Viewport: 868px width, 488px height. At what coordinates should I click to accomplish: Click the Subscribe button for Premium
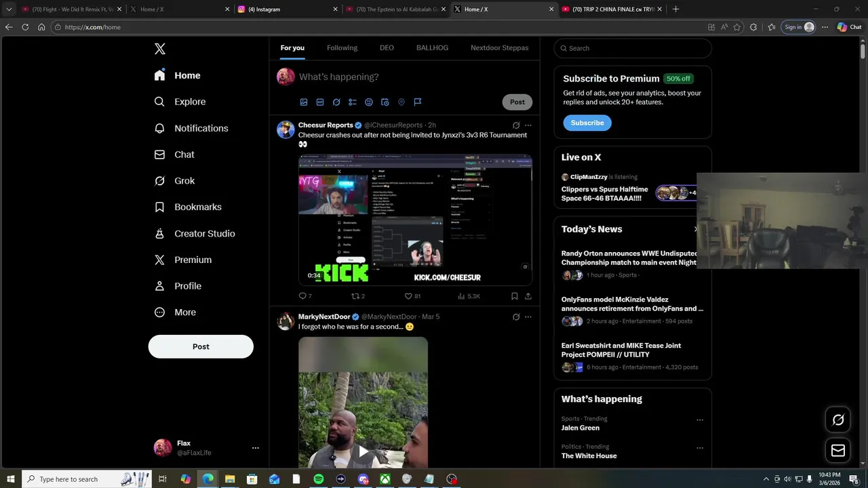587,123
